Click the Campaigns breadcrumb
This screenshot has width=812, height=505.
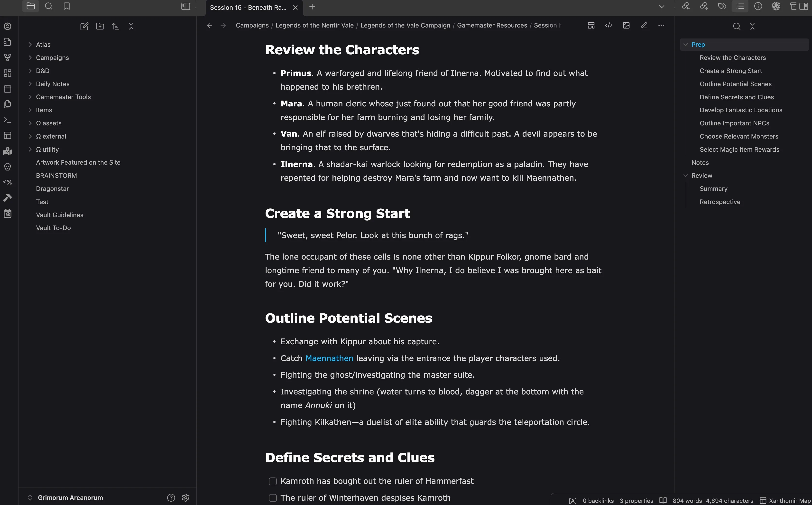coord(252,25)
